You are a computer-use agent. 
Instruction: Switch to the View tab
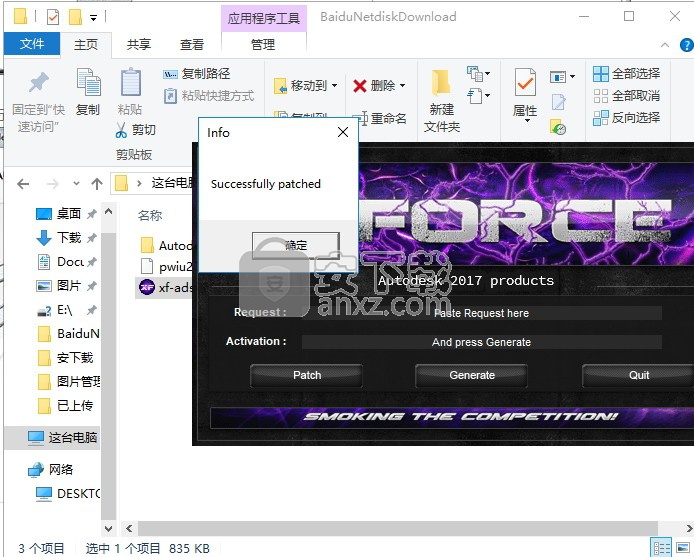tap(192, 44)
